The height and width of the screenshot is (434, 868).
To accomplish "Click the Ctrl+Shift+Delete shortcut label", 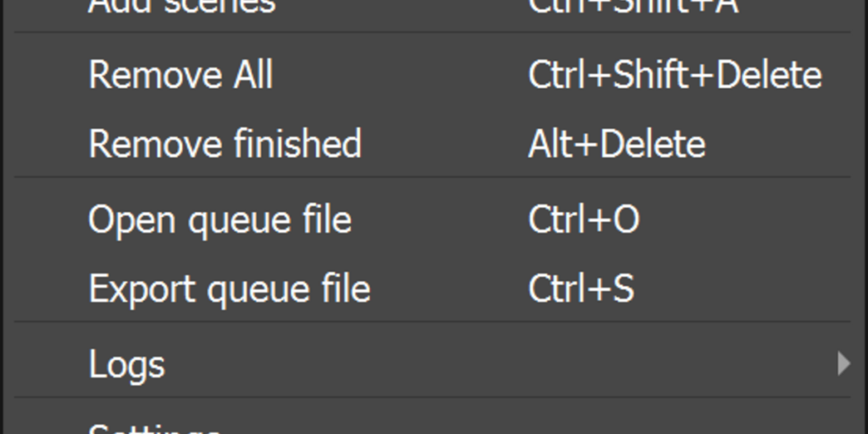I will click(675, 75).
